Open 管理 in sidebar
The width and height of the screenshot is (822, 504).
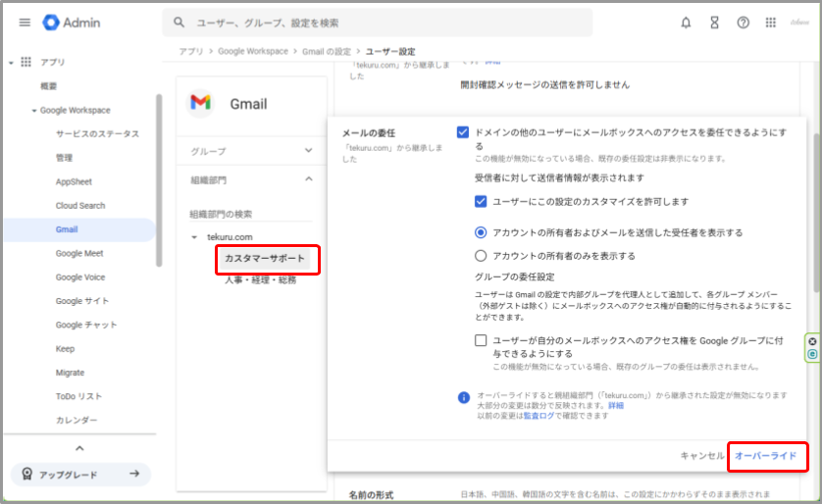coord(64,158)
